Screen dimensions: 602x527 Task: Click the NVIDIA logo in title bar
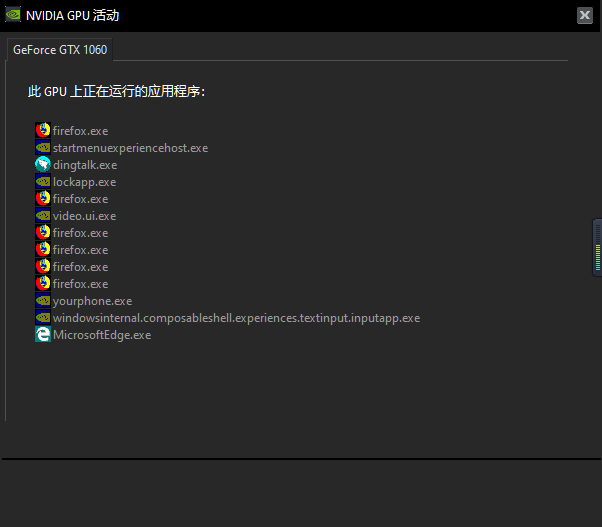[13, 15]
